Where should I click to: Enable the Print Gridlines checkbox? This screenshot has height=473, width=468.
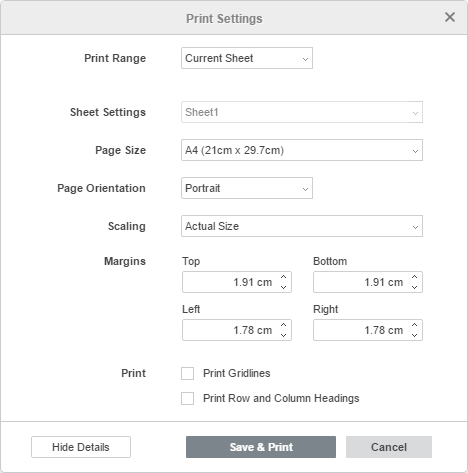(x=187, y=373)
